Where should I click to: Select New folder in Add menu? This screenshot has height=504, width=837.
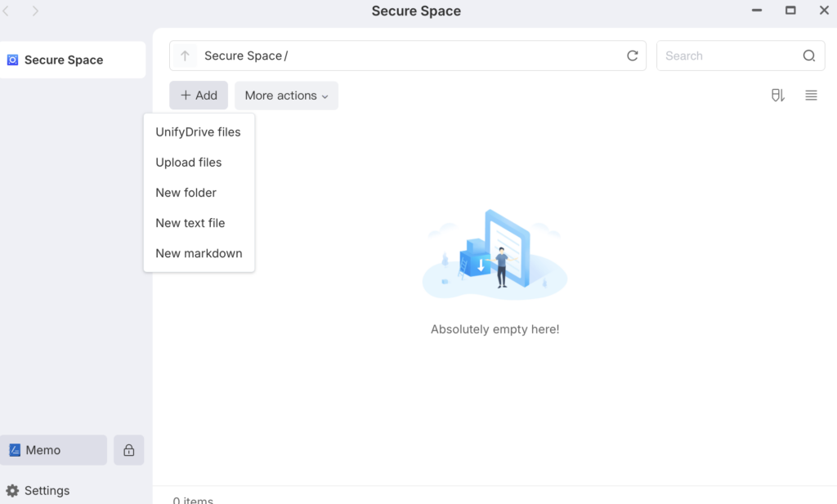(186, 193)
